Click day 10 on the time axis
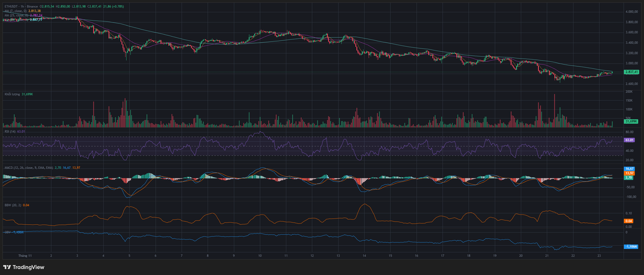Screen dimensions: 644x275 [x=260, y=256]
